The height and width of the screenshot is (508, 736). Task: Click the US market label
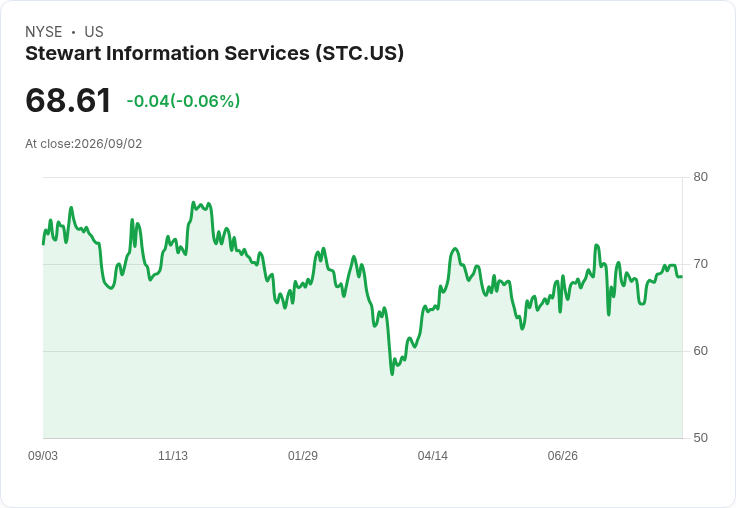(94, 32)
